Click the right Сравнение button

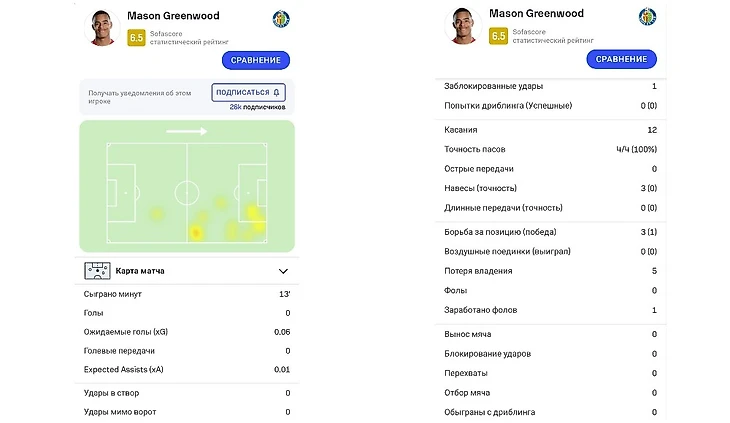coord(621,59)
